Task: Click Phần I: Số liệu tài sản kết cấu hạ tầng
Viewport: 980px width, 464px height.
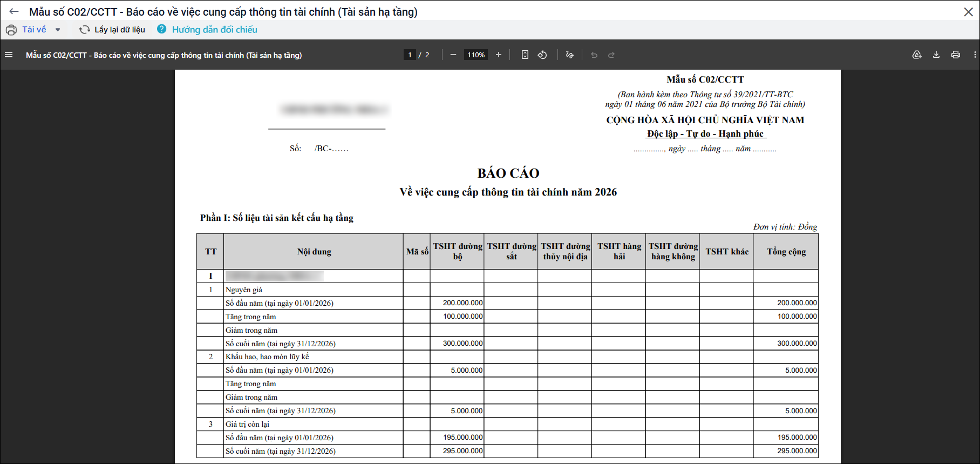Action: pos(277,218)
